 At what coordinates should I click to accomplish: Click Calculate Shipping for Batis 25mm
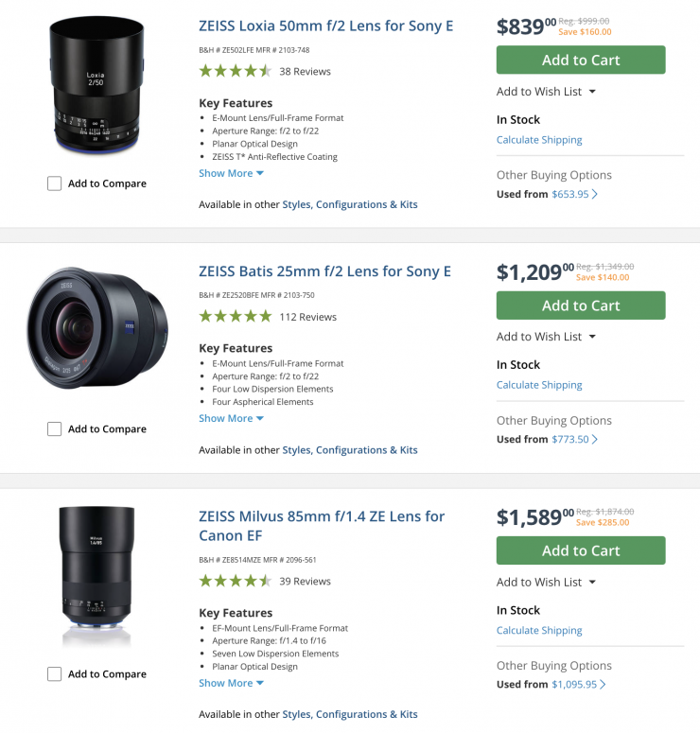point(539,385)
